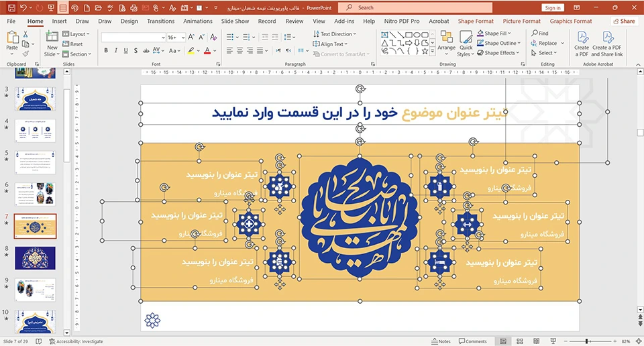
Task: Toggle underline formatting
Action: tap(125, 50)
